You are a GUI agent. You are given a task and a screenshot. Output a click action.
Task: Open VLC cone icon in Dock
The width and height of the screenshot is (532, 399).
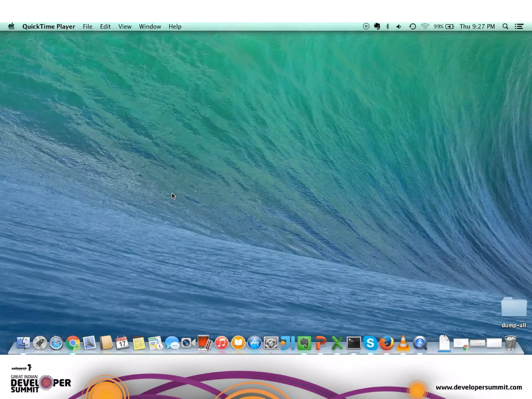click(x=403, y=343)
